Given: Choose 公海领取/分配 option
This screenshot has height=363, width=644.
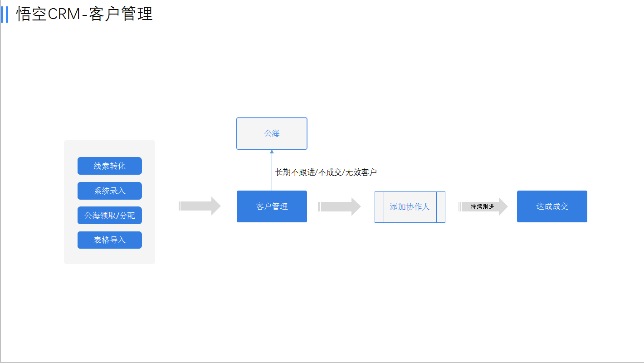Looking at the screenshot, I should tap(110, 216).
